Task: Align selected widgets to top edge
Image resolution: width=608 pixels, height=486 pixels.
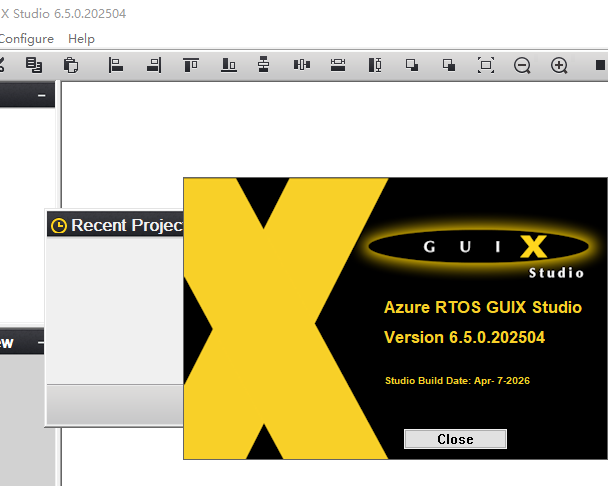Action: [x=190, y=65]
